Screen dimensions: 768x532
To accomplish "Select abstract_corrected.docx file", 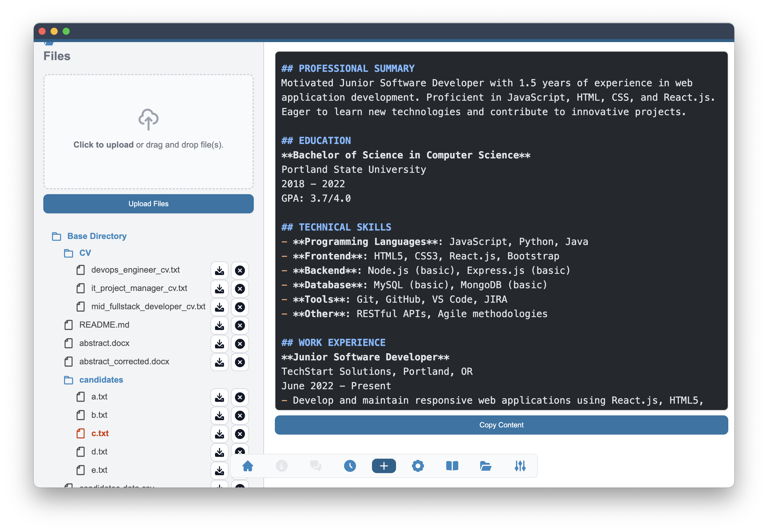I will [124, 361].
